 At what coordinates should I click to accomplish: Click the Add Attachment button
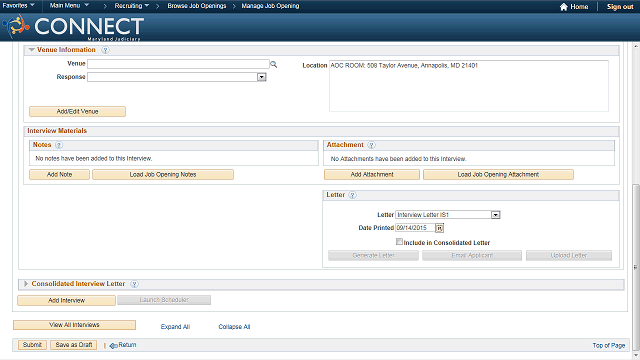click(372, 175)
